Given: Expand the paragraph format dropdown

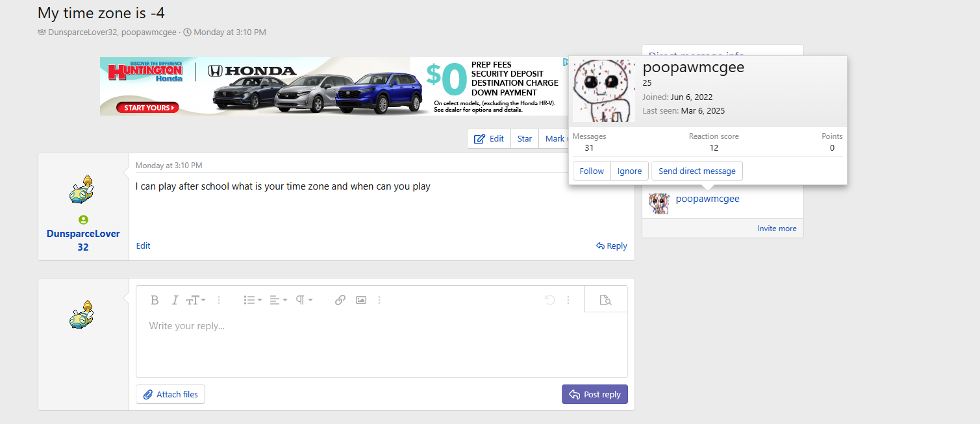Looking at the screenshot, I should click(304, 300).
